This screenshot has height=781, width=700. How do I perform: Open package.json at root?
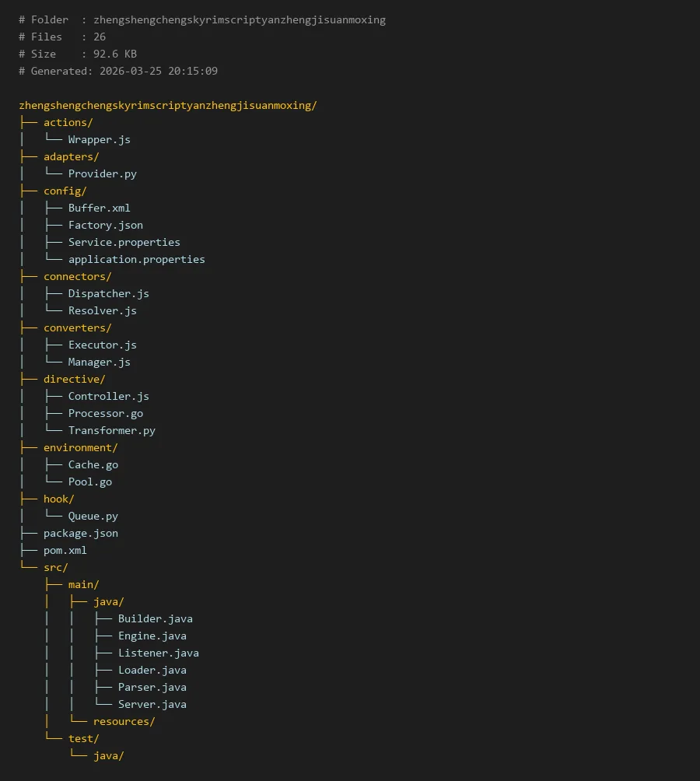[x=80, y=533]
